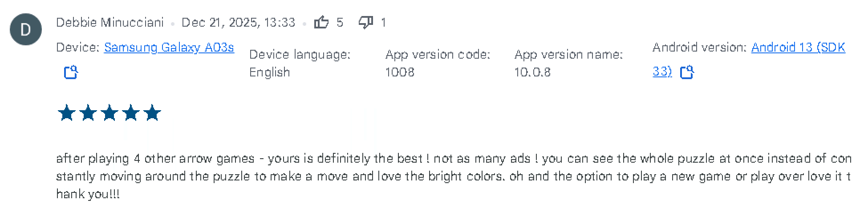
Task: Click the fifth star of the rating
Action: 152,113
